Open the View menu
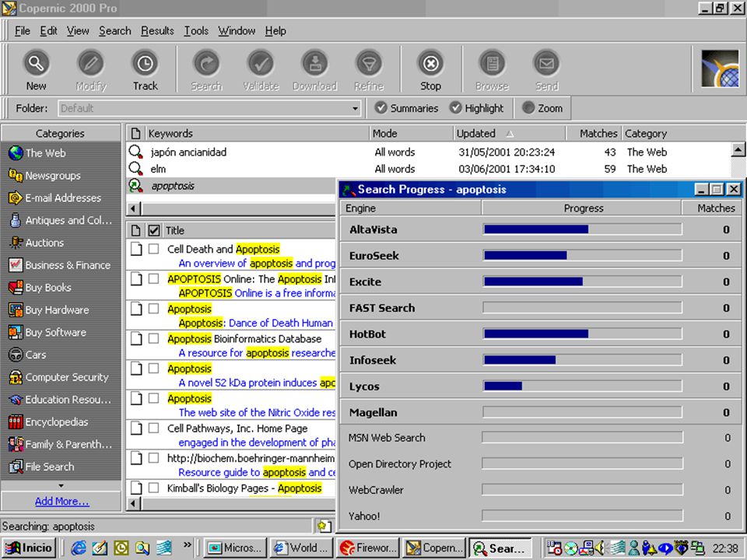 (x=78, y=31)
